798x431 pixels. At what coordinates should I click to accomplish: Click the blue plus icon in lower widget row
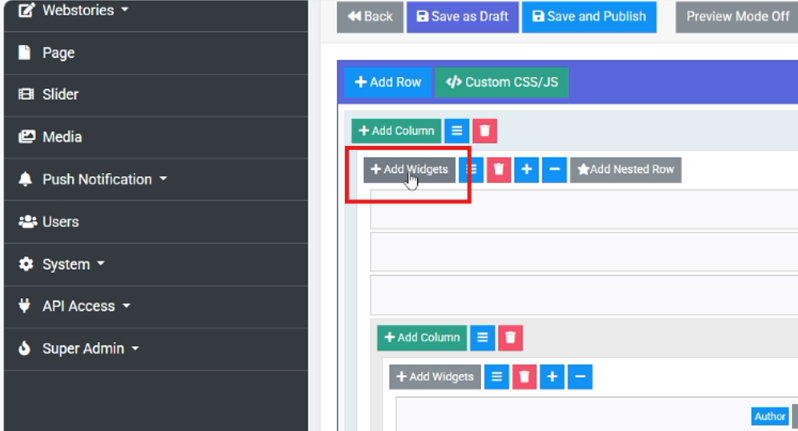coord(552,377)
